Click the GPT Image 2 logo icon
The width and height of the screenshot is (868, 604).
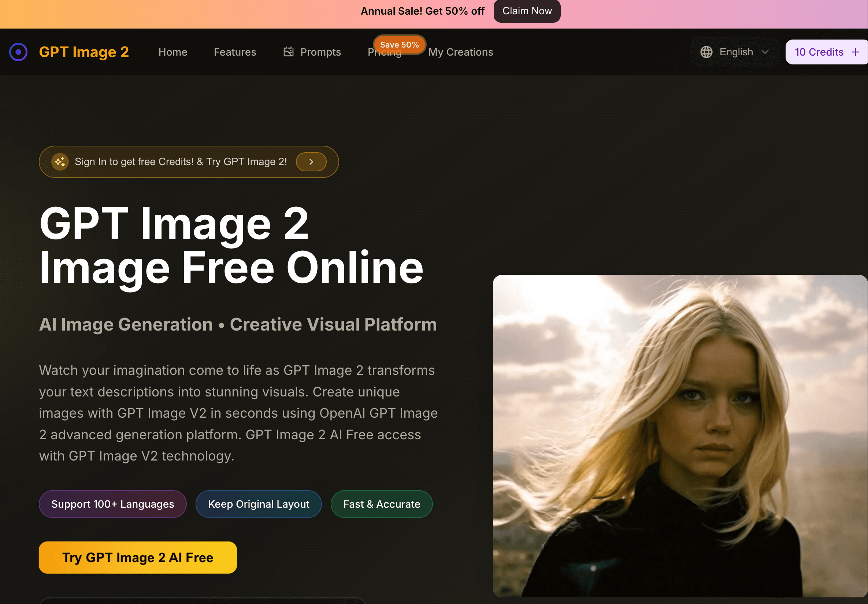click(x=18, y=52)
